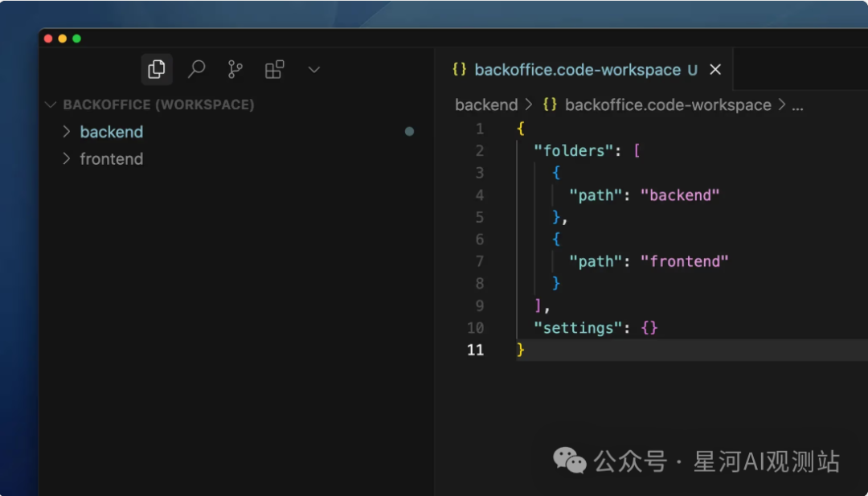Select the frontend folder in explorer
Viewport: 868px width, 496px height.
click(x=112, y=159)
